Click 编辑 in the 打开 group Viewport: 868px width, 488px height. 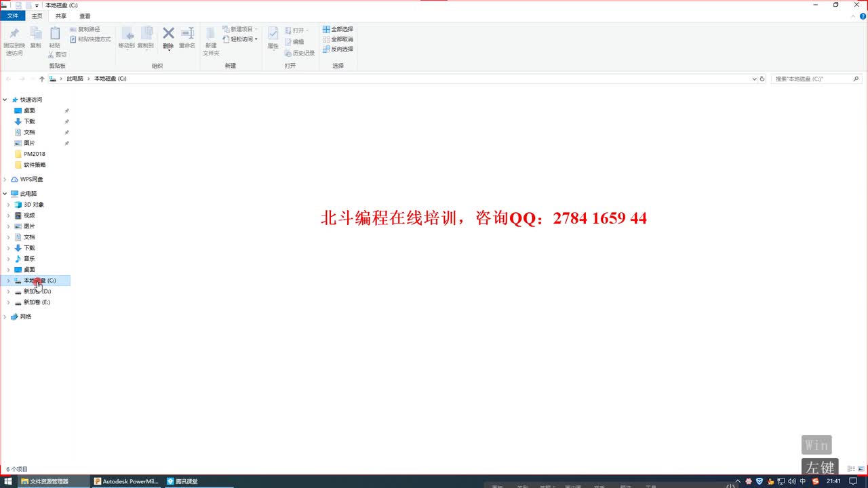(294, 42)
